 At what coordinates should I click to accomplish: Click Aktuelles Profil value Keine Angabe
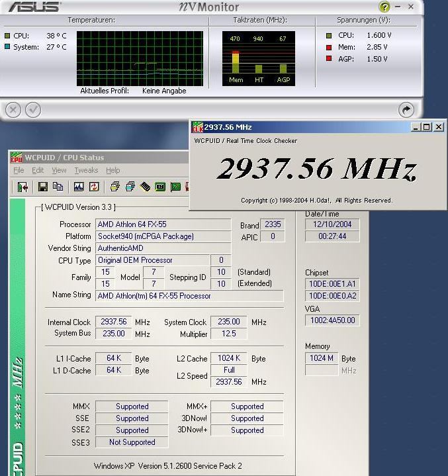tap(164, 91)
